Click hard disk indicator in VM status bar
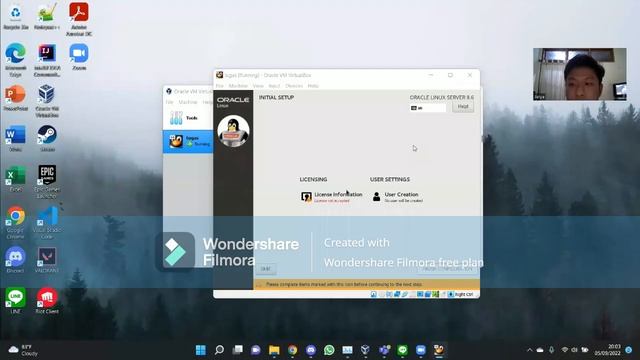This screenshot has height=360, width=640. tap(373, 294)
